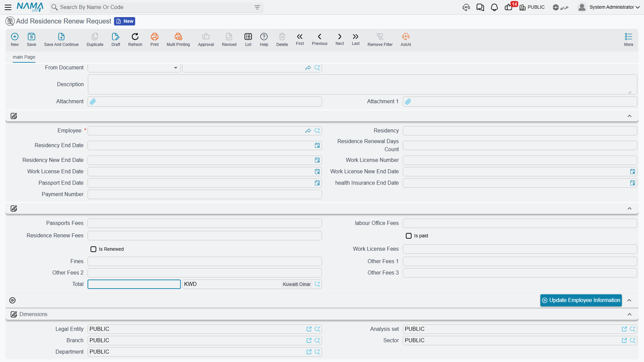Refresh the form
Image resolution: width=644 pixels, height=362 pixels.
pos(135,39)
